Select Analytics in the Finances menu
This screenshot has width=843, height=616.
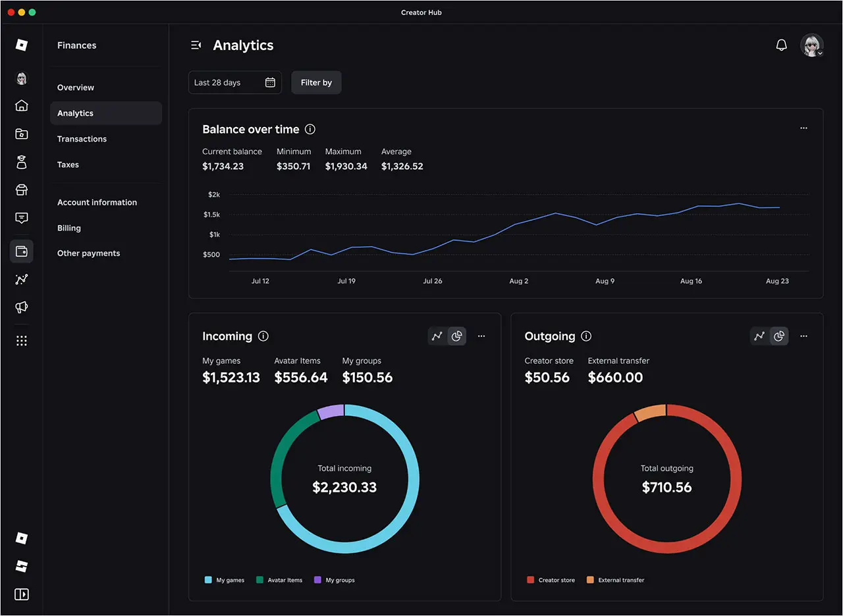[x=106, y=113]
